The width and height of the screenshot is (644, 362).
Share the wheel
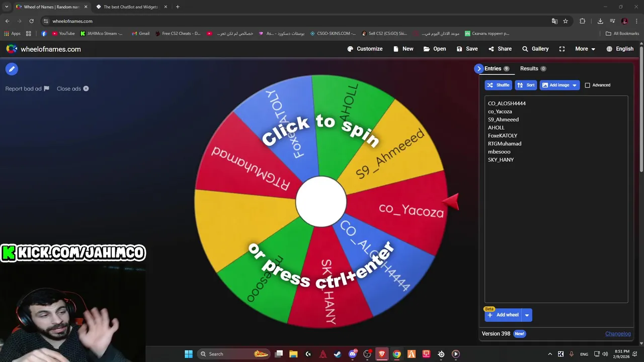pos(500,49)
